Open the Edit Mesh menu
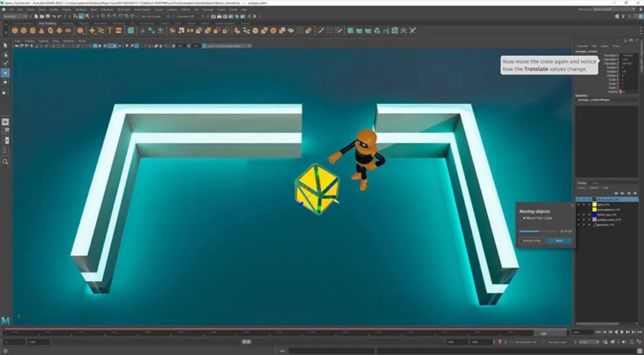 (107, 9)
